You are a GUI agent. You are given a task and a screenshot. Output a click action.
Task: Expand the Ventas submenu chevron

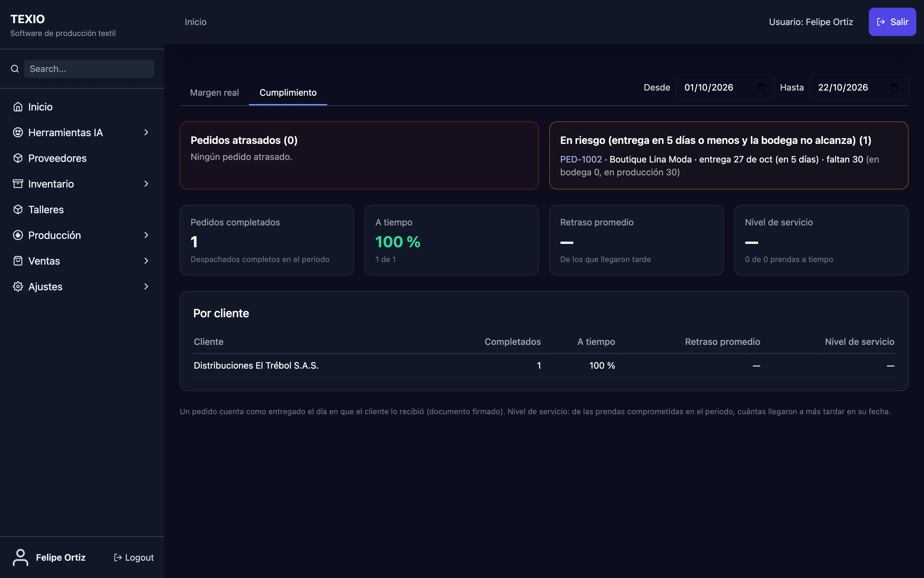tap(146, 261)
